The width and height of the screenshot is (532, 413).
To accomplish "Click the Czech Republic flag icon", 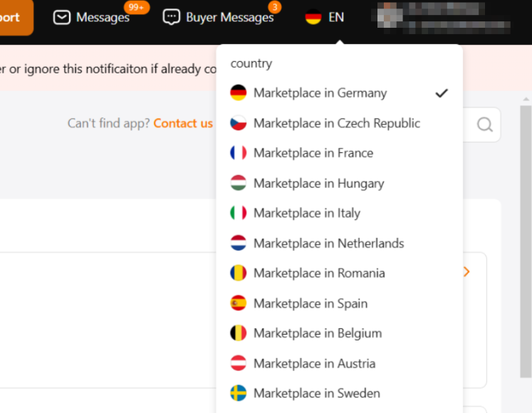I will (239, 123).
